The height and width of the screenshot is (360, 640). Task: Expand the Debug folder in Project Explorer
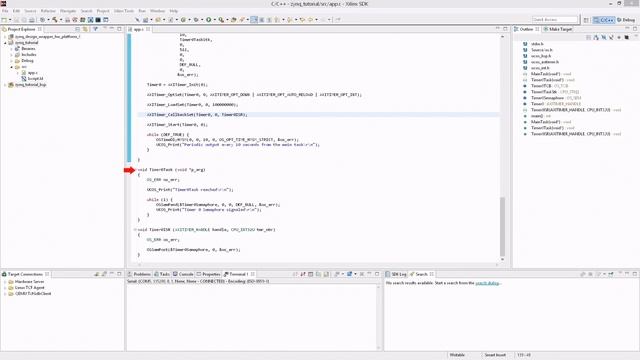[x=11, y=61]
